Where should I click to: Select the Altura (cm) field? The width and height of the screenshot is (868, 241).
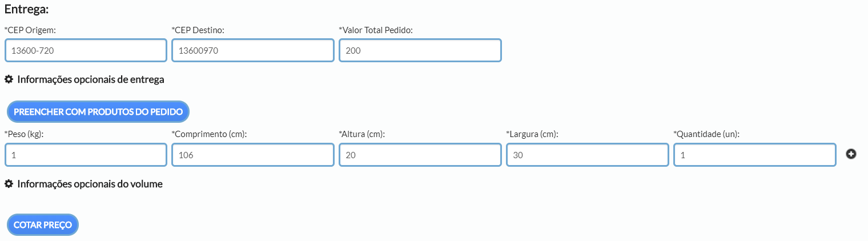click(x=420, y=155)
